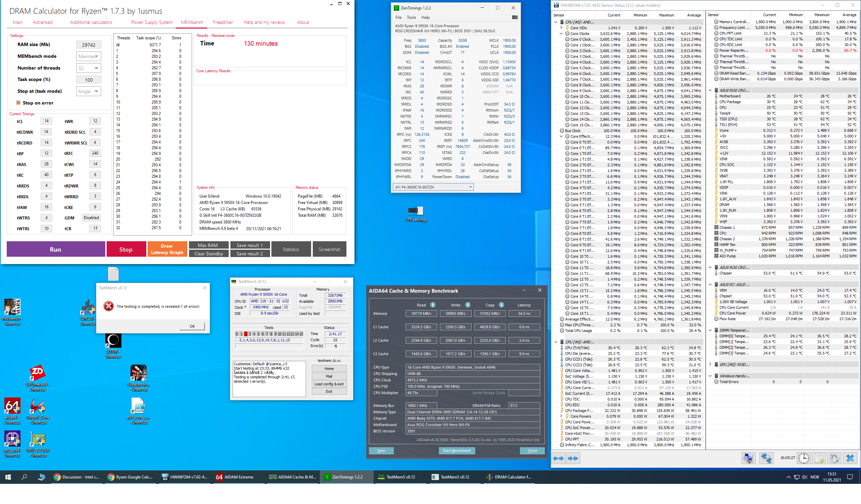861x504 pixels.
Task: Expand Core Powers tree in HWiNFO
Action: [x=561, y=416]
